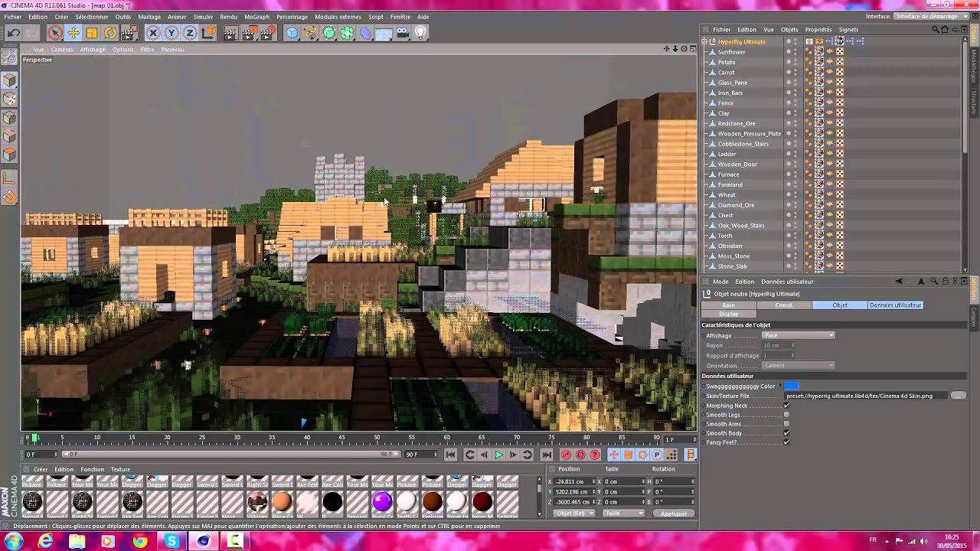Switch to the Display tab
Viewport: 980px width, 551px height.
coord(729,314)
